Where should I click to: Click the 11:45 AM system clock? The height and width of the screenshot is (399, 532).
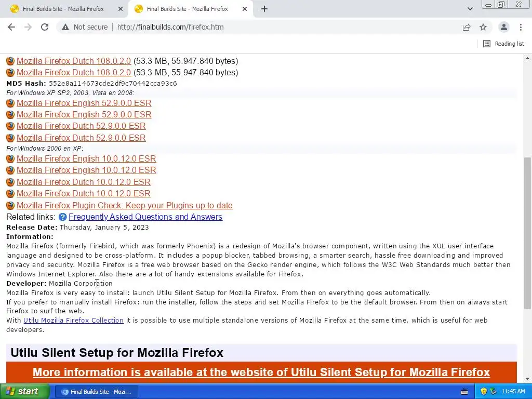point(513,392)
